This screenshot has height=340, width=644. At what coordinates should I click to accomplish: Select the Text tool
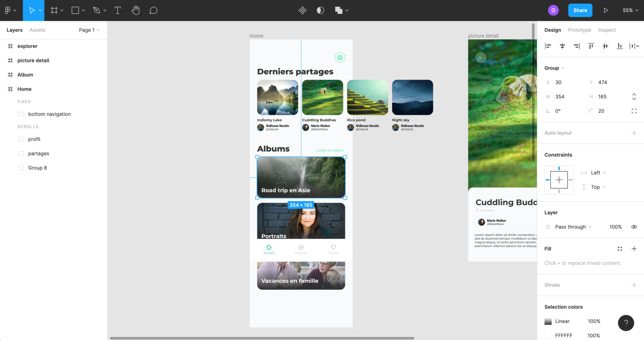(117, 10)
